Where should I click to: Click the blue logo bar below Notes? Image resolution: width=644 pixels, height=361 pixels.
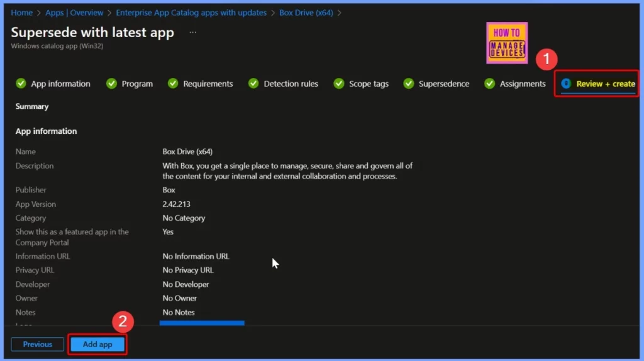click(202, 323)
